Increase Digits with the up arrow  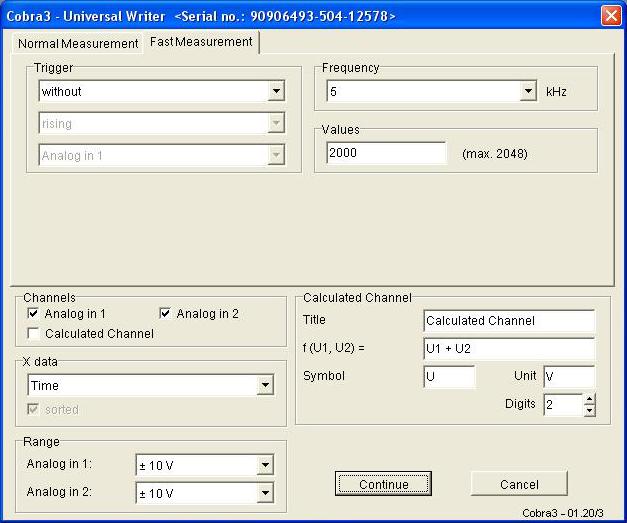[589, 399]
